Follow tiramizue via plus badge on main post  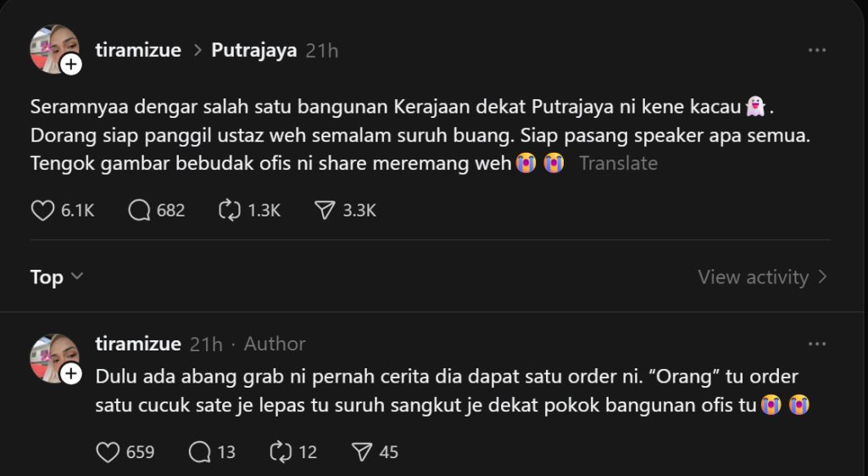[71, 64]
